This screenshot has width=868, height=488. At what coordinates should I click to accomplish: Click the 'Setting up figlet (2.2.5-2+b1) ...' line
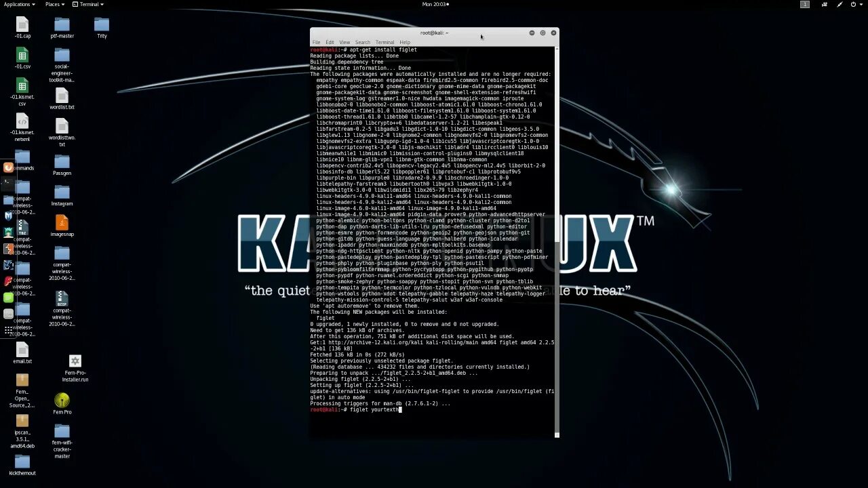(x=361, y=385)
